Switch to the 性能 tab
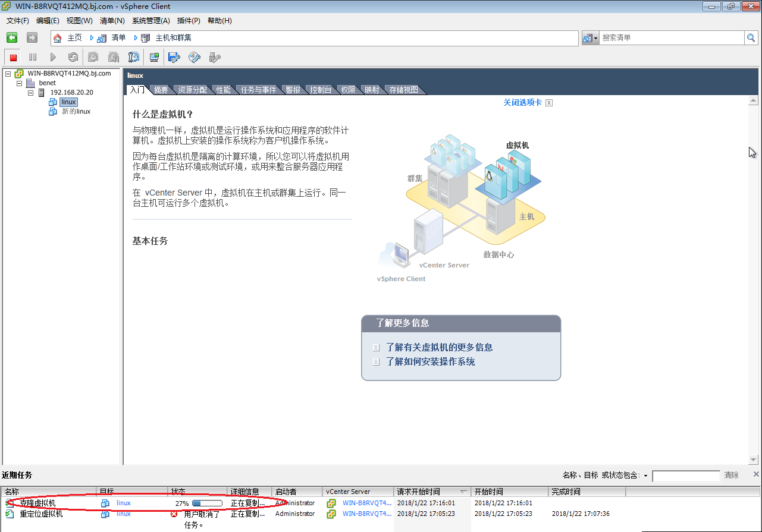Screen dimensions: 762x532 (x=223, y=90)
